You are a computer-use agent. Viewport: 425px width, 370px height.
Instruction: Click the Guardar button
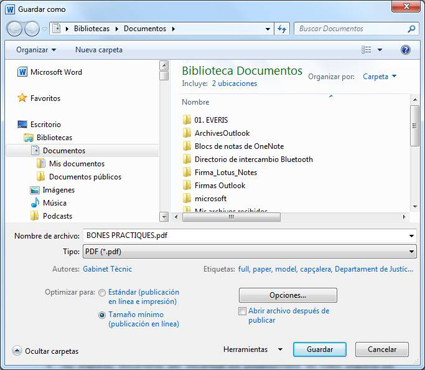(x=320, y=349)
